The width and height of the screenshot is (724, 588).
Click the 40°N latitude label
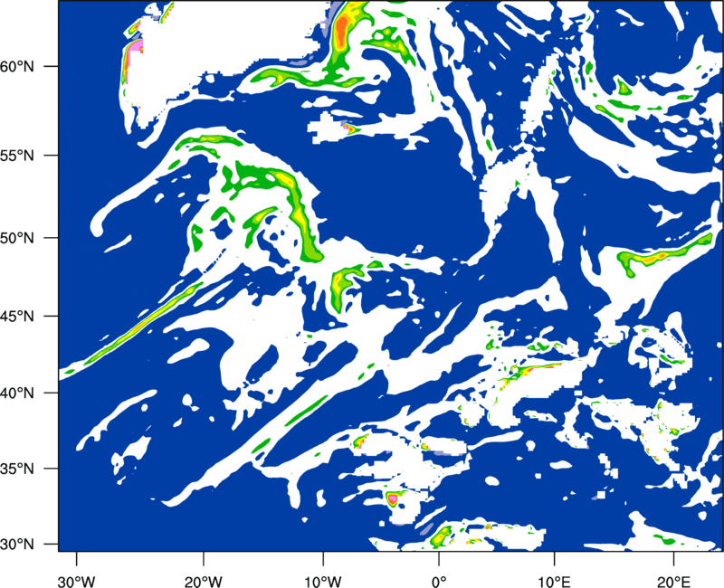(17, 394)
